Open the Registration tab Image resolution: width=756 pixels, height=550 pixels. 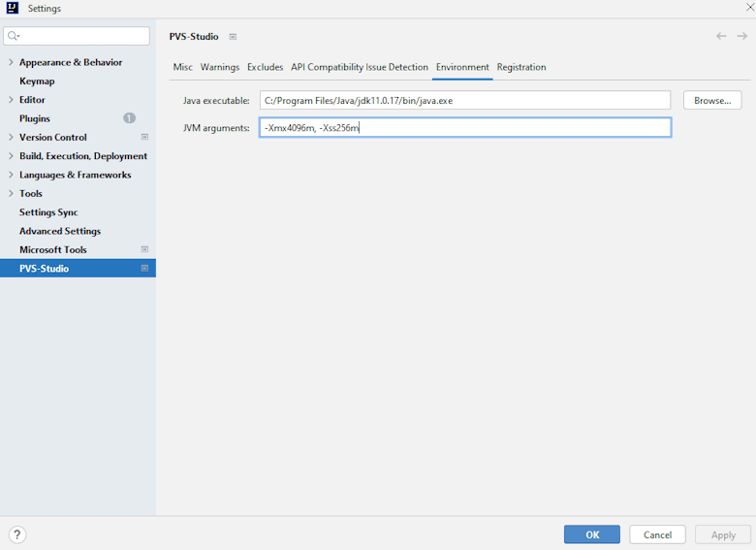(x=521, y=67)
